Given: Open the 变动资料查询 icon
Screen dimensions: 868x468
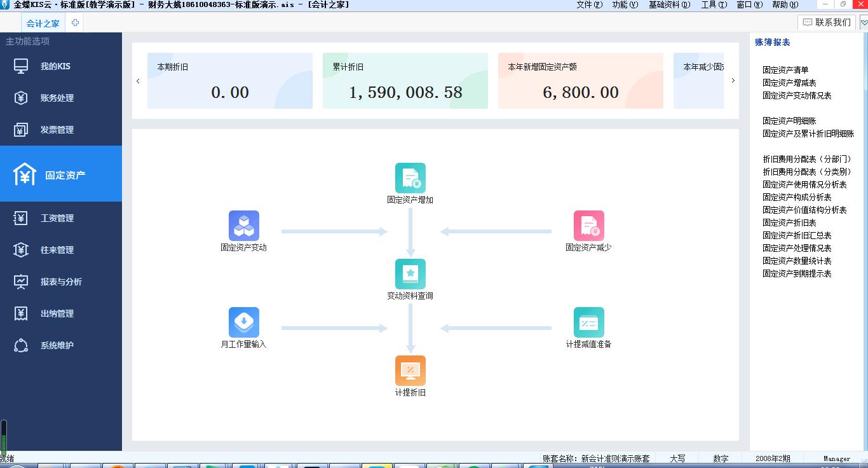Looking at the screenshot, I should tap(410, 274).
